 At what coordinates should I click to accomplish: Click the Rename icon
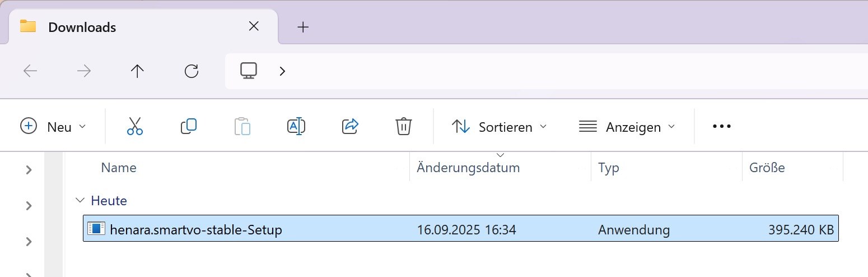[296, 127]
